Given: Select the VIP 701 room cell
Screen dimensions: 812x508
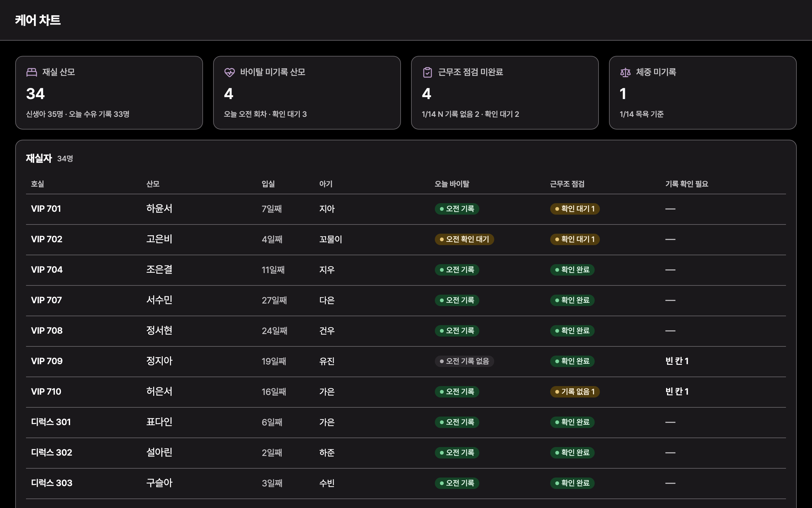Looking at the screenshot, I should coord(46,209).
